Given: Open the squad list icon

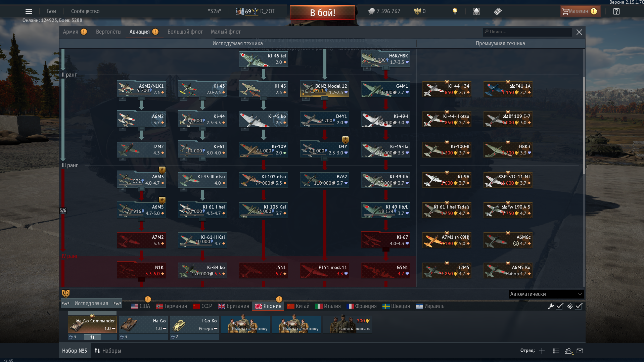Looking at the screenshot, I should tap(556, 351).
